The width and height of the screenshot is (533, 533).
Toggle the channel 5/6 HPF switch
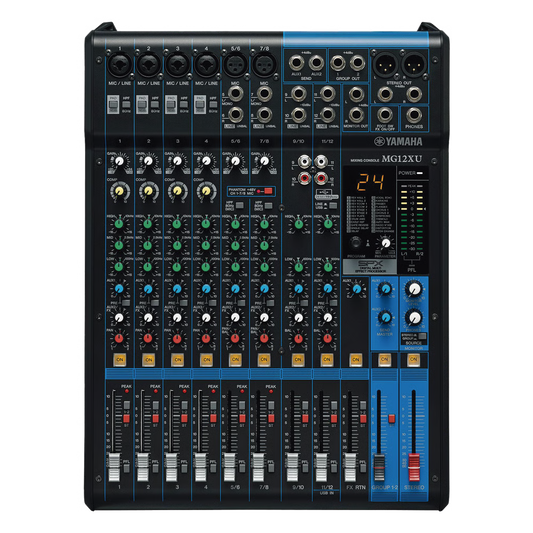click(x=240, y=205)
